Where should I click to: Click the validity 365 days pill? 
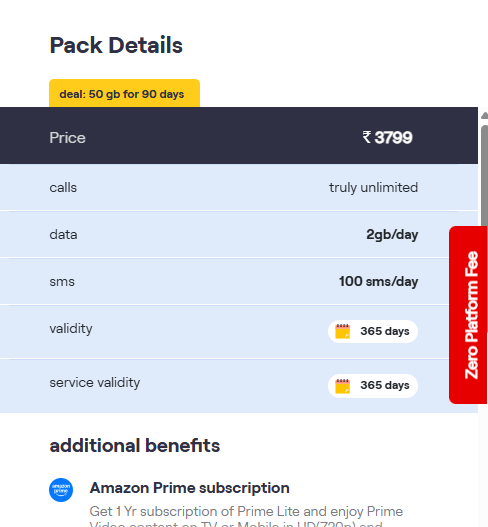tap(373, 331)
